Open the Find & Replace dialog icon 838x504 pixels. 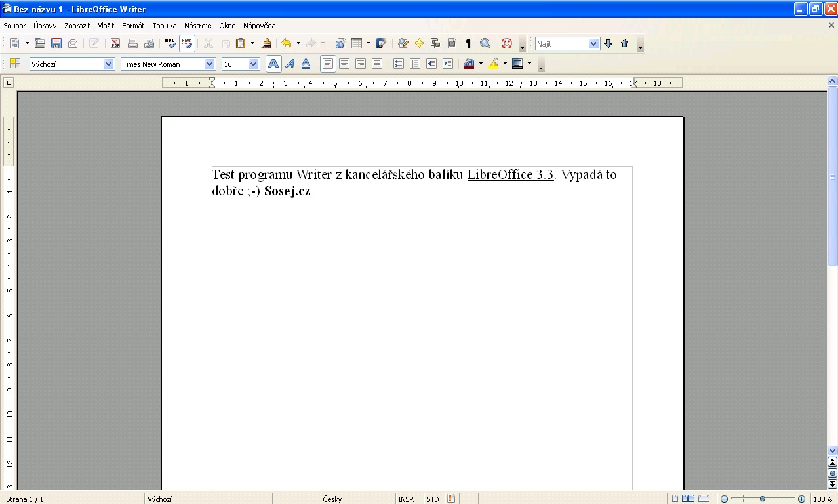coord(403,44)
